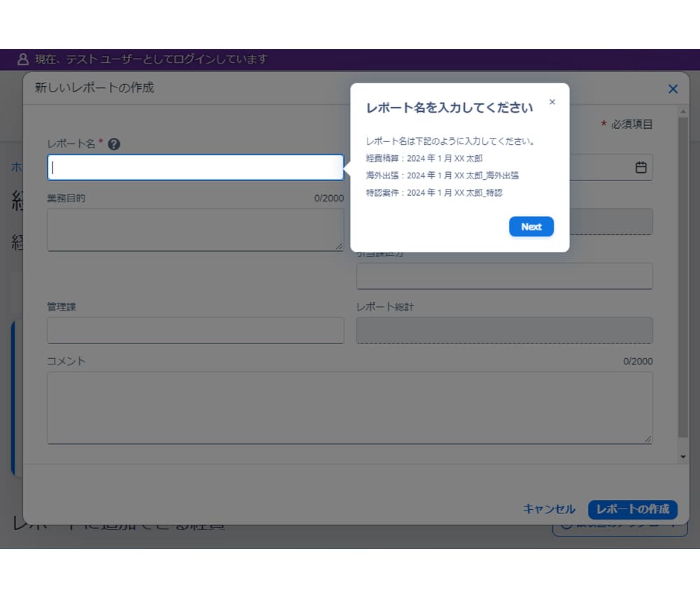Click the 業務目的 text area
The height and width of the screenshot is (598, 700).
coord(195,228)
